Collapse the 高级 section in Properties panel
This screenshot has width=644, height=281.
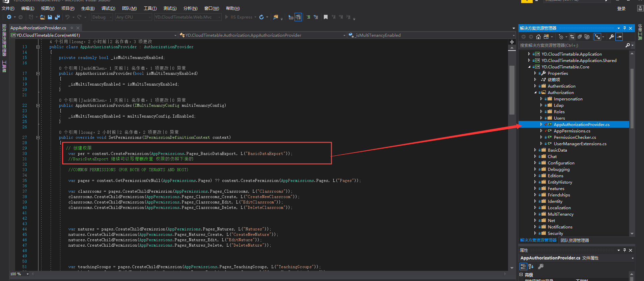pos(521,275)
